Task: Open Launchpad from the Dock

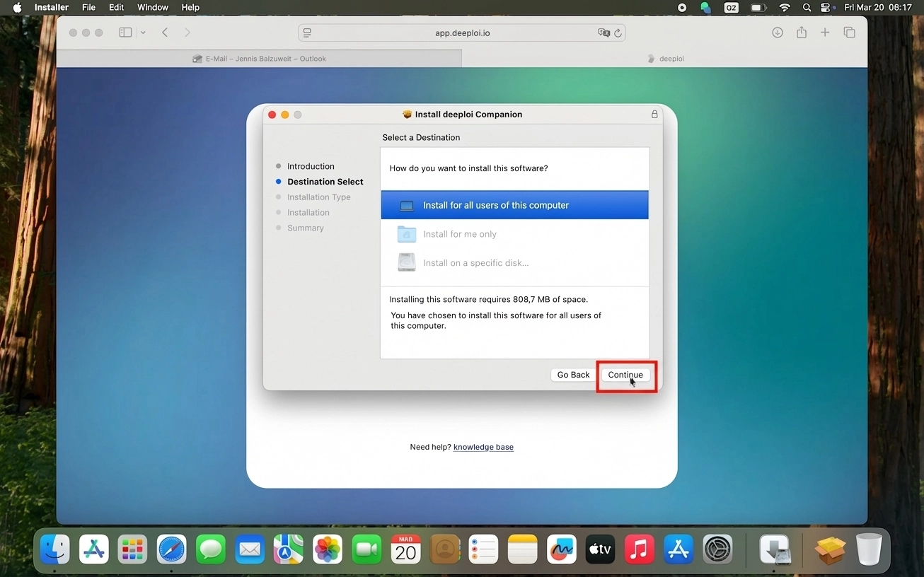Action: (x=132, y=549)
